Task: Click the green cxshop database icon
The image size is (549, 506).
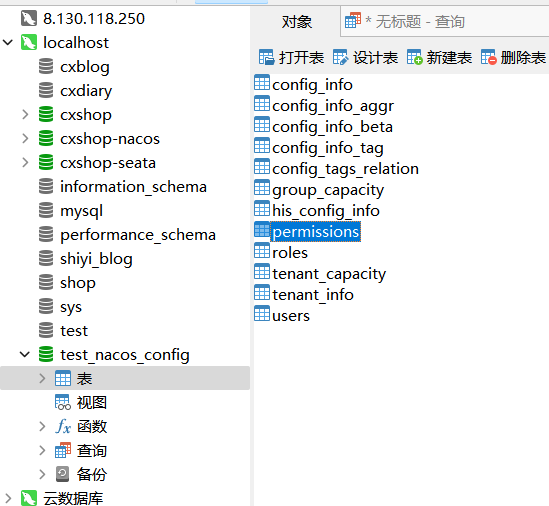Action: [x=46, y=115]
